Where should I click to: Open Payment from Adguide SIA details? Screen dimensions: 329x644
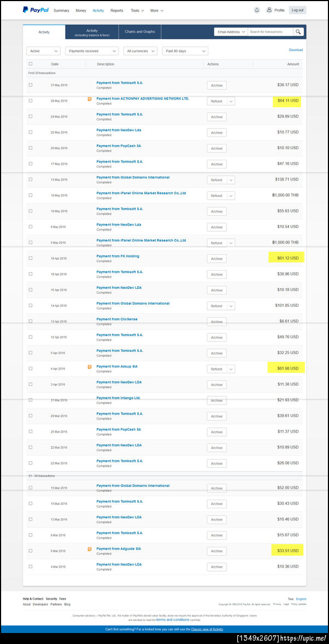(118, 548)
